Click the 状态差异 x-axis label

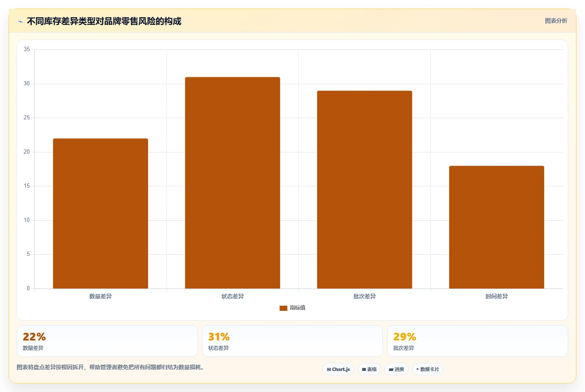coord(233,296)
